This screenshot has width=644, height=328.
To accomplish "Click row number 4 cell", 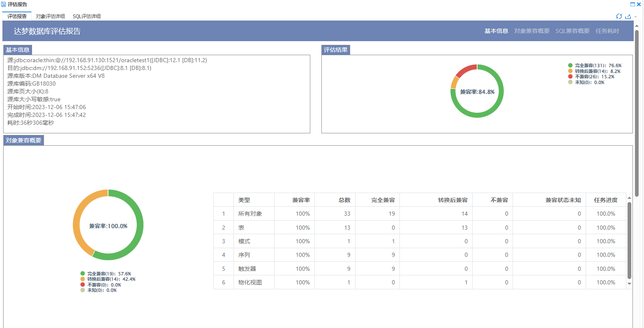I will pos(224,255).
